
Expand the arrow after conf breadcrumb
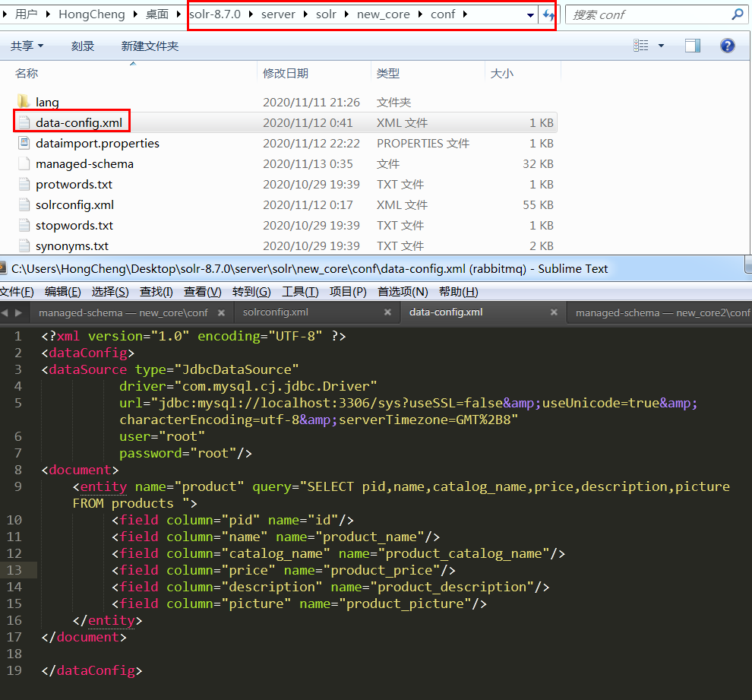465,14
